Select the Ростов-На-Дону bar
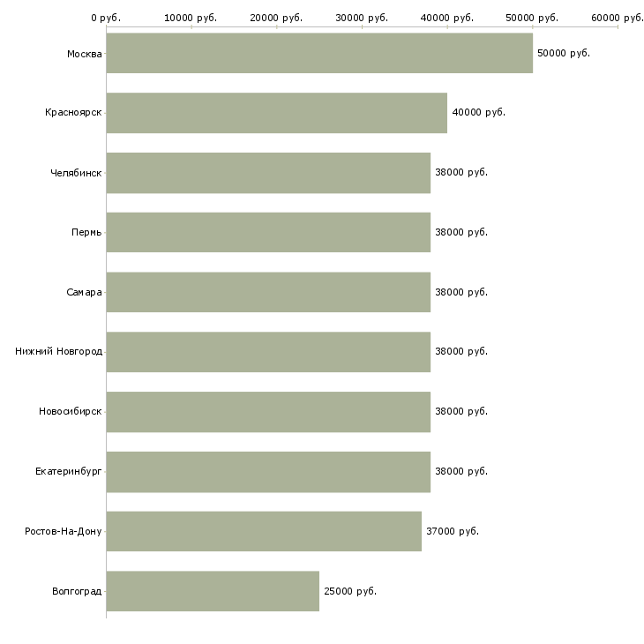This screenshot has height=644, width=644. (264, 531)
